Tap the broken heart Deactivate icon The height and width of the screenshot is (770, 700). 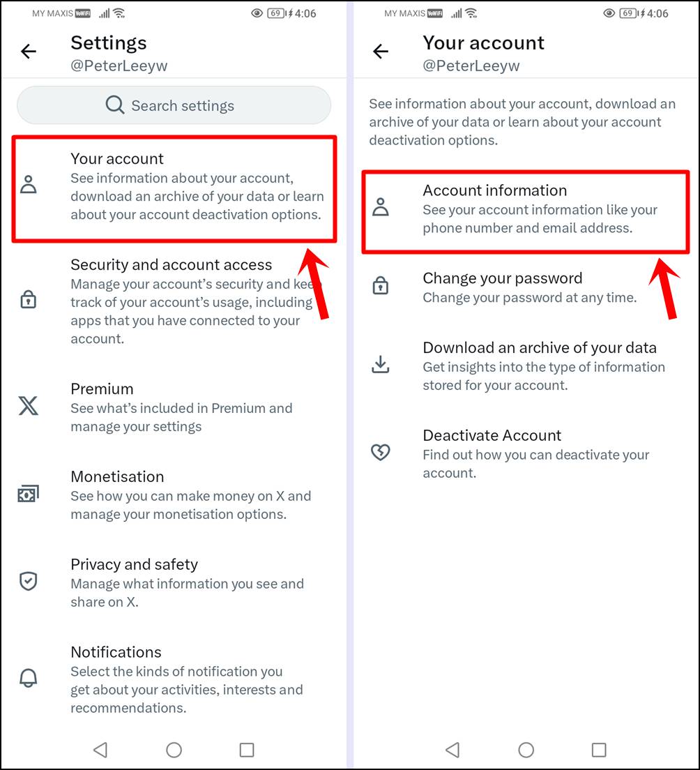click(381, 453)
